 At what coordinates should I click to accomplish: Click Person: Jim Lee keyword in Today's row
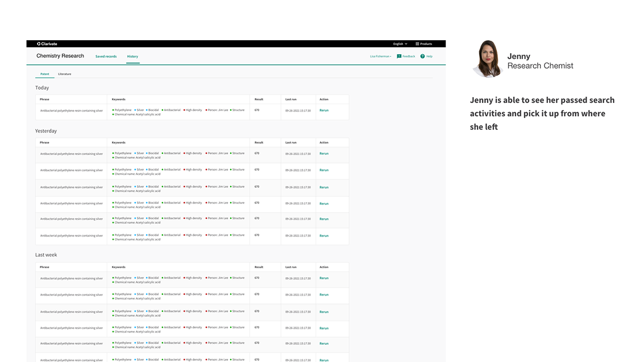pos(217,110)
